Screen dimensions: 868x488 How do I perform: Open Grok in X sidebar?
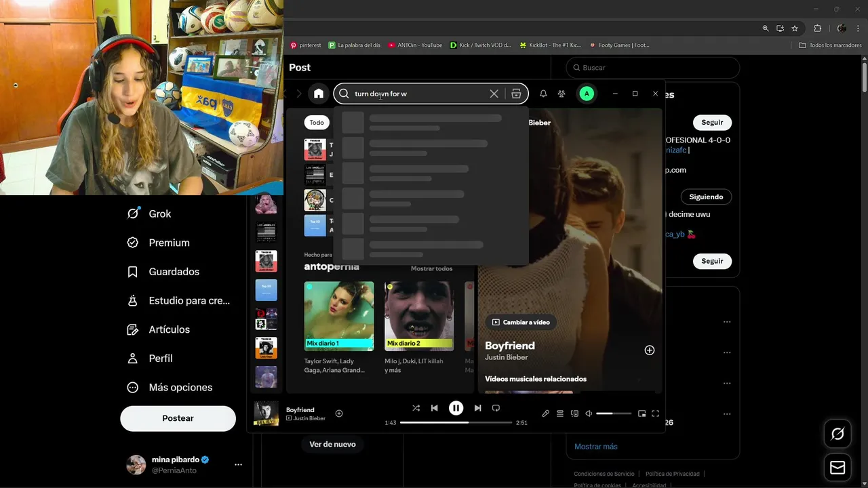pyautogui.click(x=149, y=213)
